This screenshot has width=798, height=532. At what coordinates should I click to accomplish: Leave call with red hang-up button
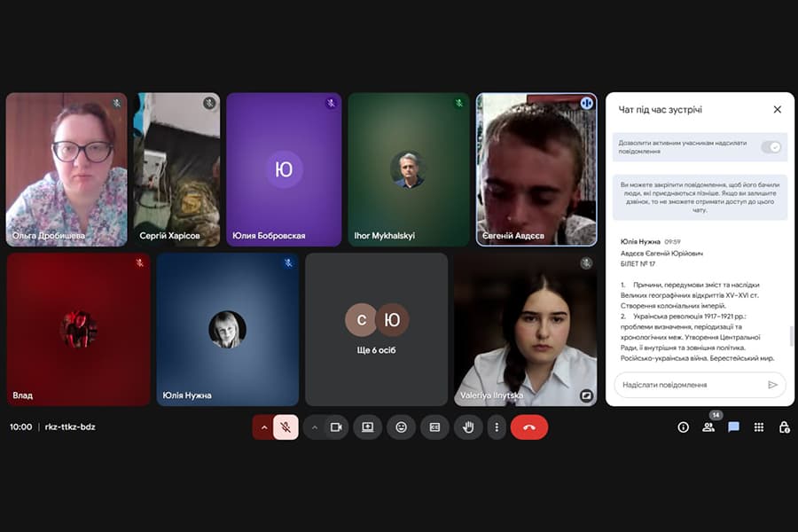(529, 427)
